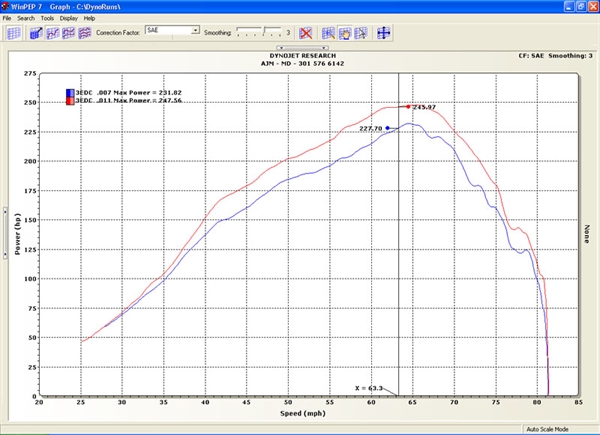Click the tool icon right of the hand
The width and height of the screenshot is (600, 435).
coord(361,32)
